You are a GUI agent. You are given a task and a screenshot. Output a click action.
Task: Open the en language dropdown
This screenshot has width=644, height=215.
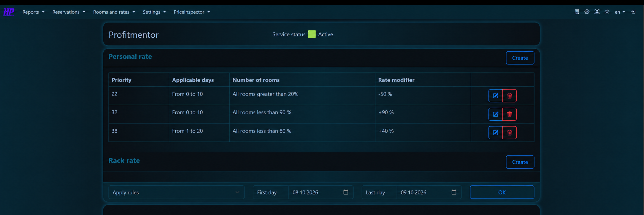(620, 12)
